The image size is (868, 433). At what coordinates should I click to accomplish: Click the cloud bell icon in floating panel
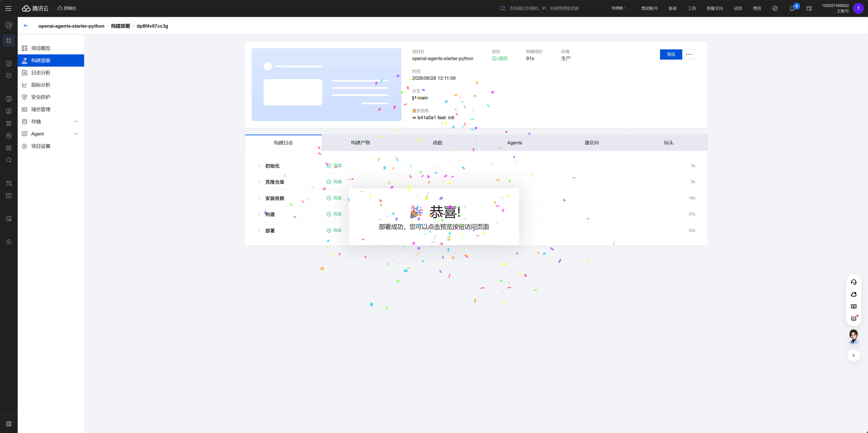pos(853,294)
